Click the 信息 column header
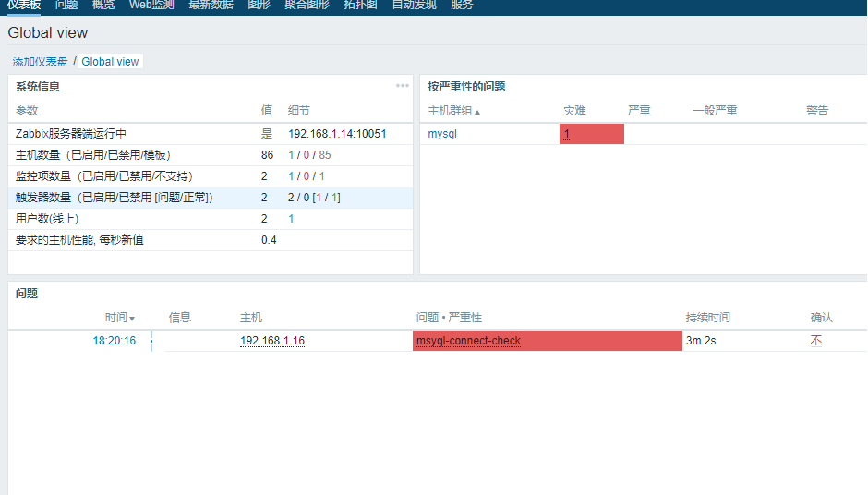Viewport: 868px width, 495px height. tap(180, 318)
